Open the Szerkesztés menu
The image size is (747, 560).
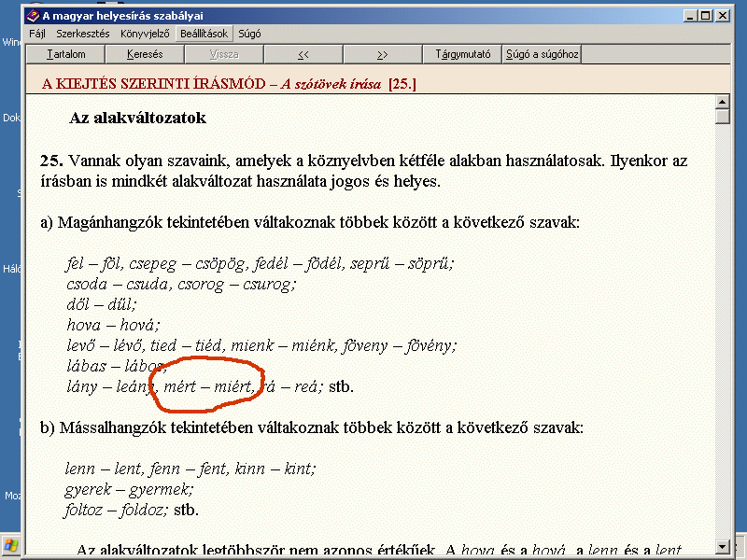pyautogui.click(x=83, y=34)
